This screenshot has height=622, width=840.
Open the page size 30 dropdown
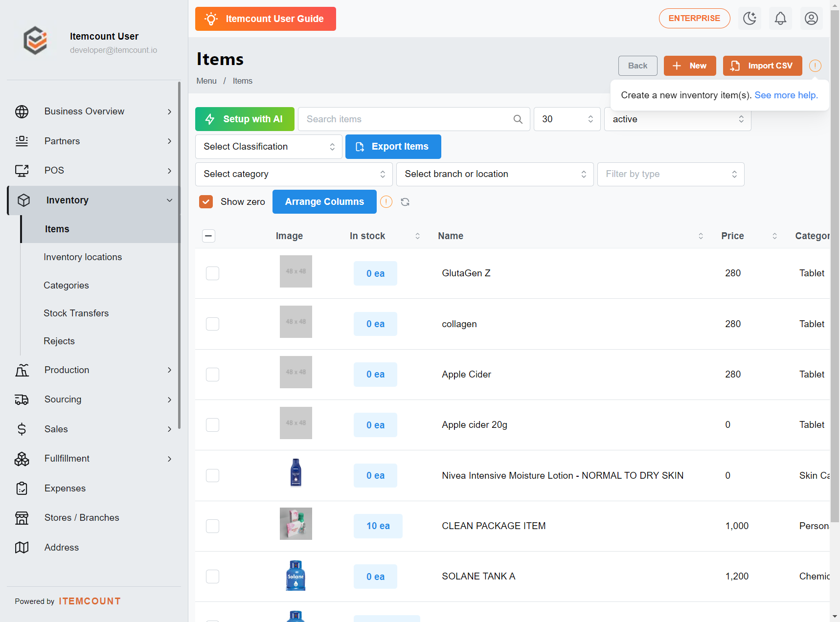pyautogui.click(x=567, y=119)
